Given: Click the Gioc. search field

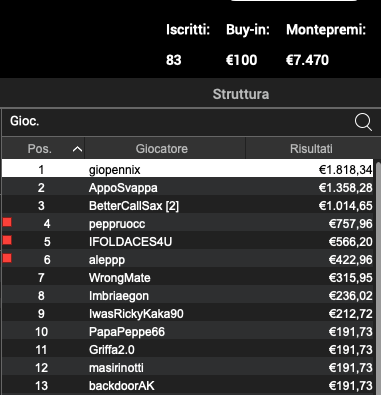Looking at the screenshot, I should point(188,122).
